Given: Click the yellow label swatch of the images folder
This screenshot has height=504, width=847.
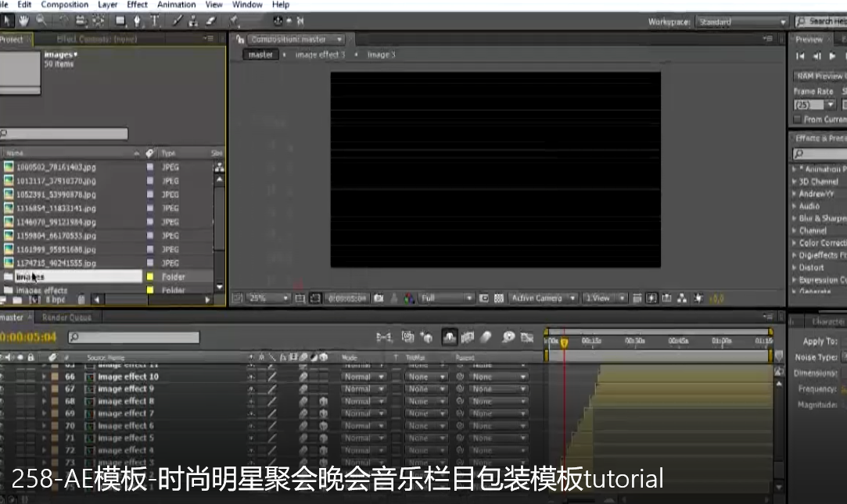Looking at the screenshot, I should pos(150,277).
